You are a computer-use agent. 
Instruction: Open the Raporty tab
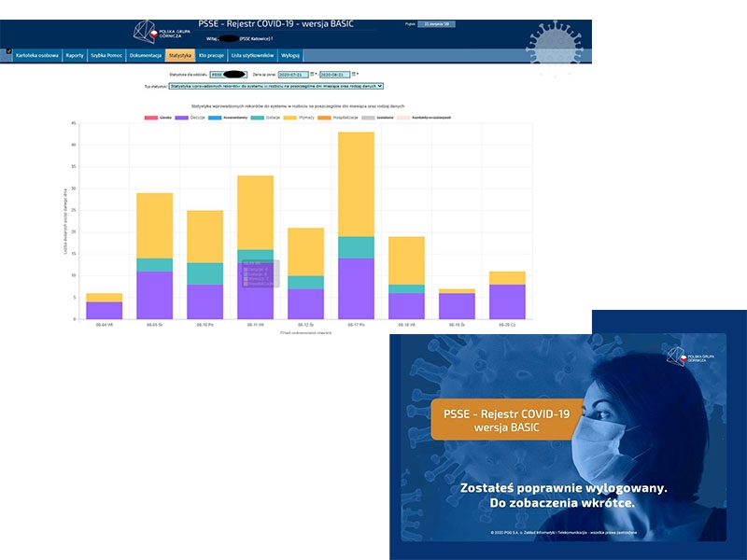(x=75, y=56)
